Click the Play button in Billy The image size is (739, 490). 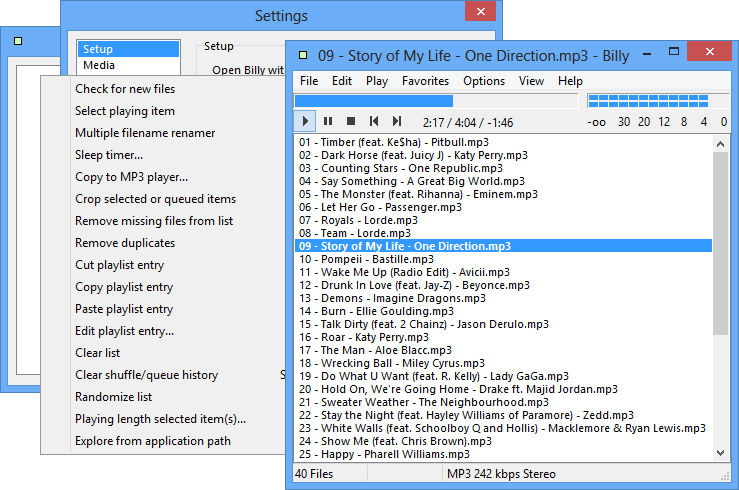click(304, 122)
